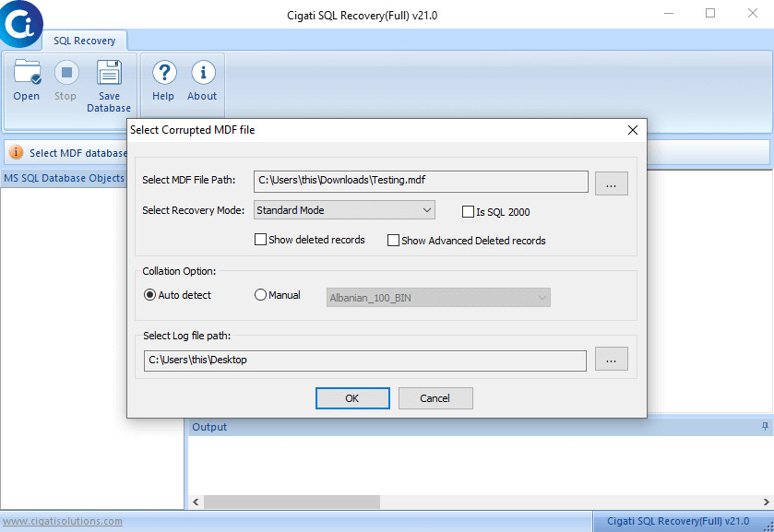Click the Output scrollbar left arrow
The width and height of the screenshot is (774, 532).
point(196,502)
